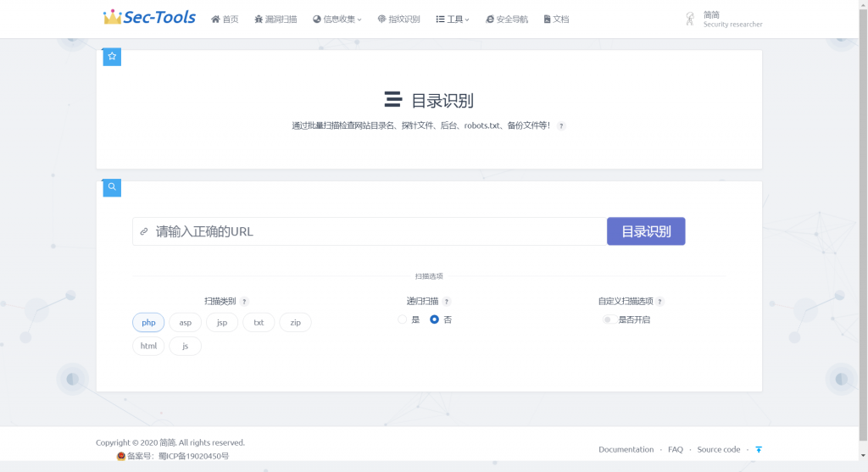Expand the 信息收集 dropdown menu
The image size is (868, 472).
point(337,19)
